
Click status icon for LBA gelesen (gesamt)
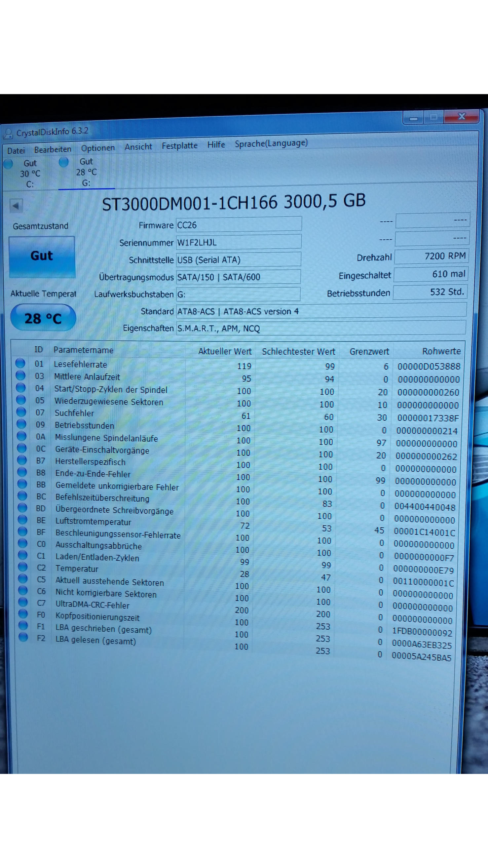[x=23, y=637]
